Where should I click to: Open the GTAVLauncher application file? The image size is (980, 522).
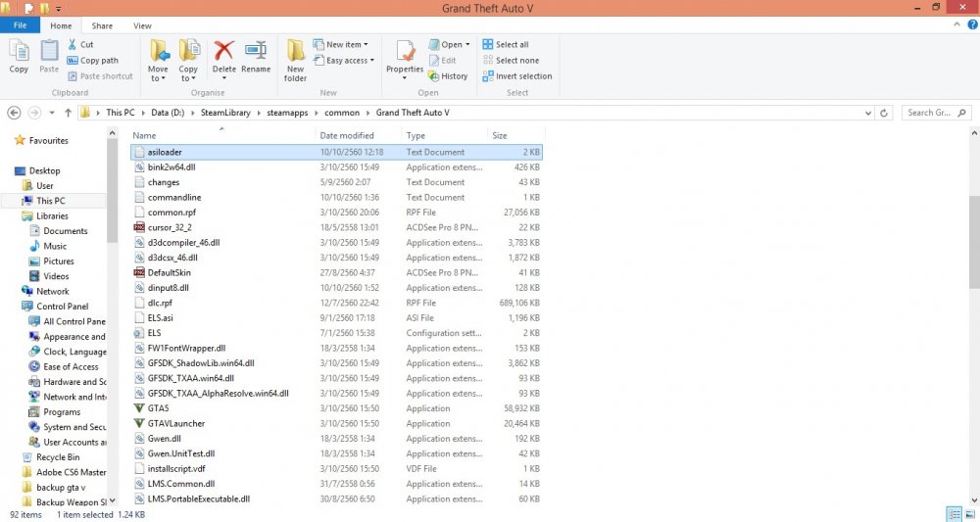176,423
